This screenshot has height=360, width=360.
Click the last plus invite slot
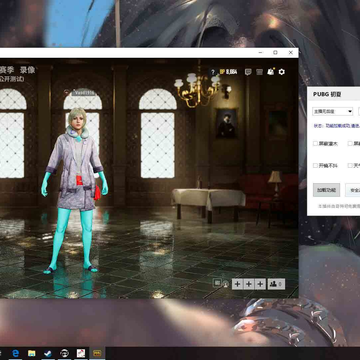tap(260, 284)
